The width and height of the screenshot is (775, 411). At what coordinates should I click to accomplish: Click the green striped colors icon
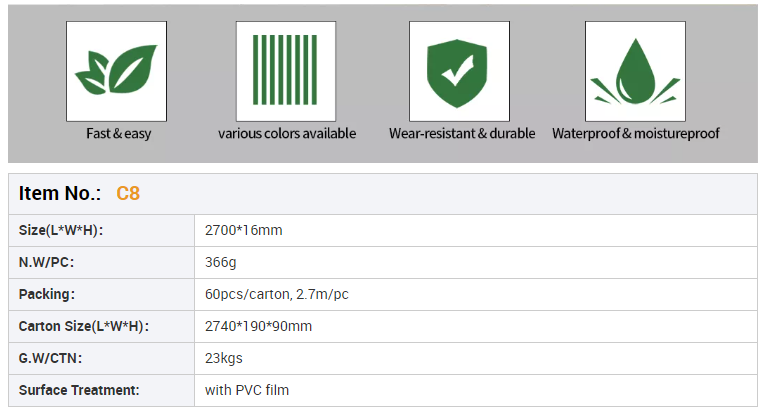point(285,71)
